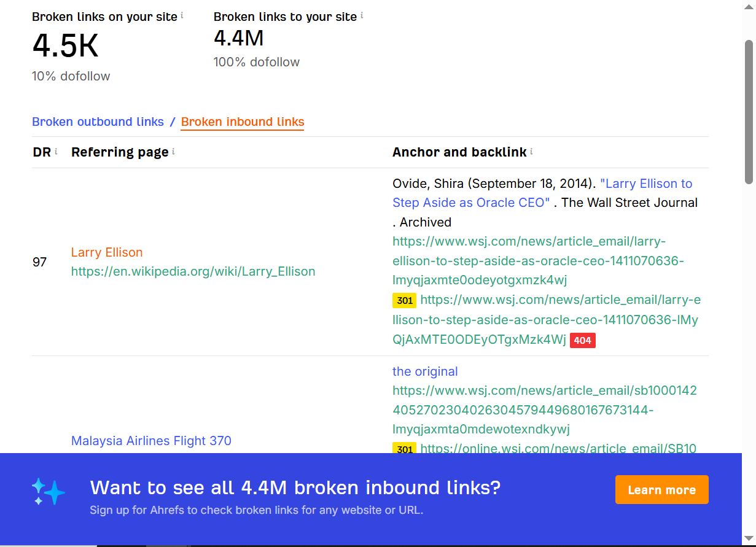Click the 301 badge in Larry Ellison row
The width and height of the screenshot is (756, 547).
point(404,301)
